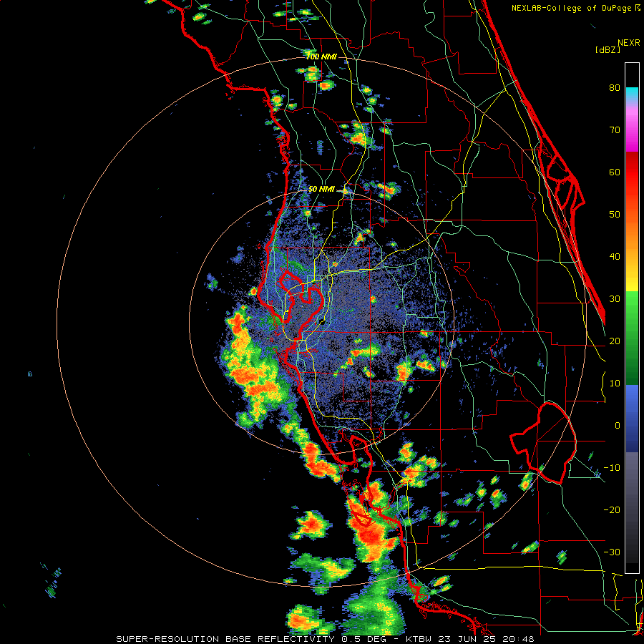The width and height of the screenshot is (644, 644).
Task: Click the NEXLAB-College of DuPage label
Action: pyautogui.click(x=575, y=8)
